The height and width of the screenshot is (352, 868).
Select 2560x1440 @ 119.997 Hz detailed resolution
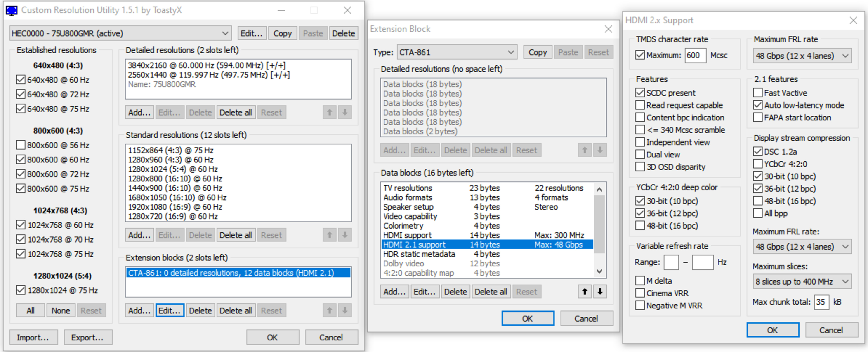(x=208, y=75)
